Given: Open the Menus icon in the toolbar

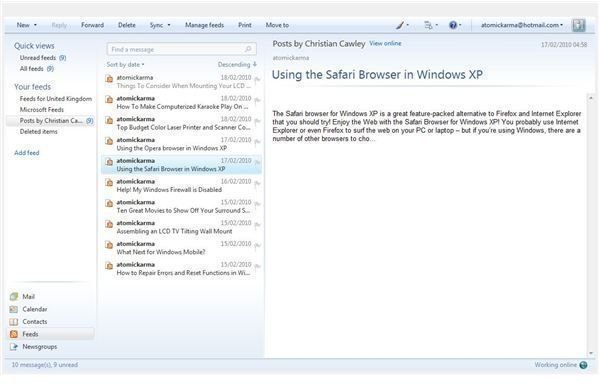Looking at the screenshot, I should click(428, 25).
